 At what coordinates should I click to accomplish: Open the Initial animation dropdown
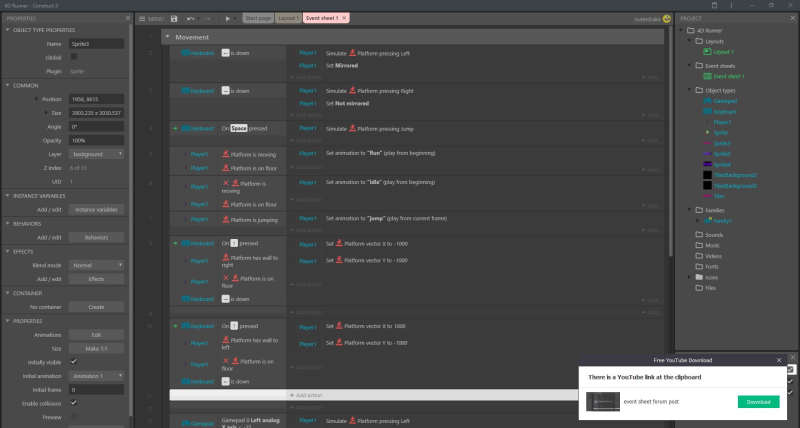coord(96,376)
